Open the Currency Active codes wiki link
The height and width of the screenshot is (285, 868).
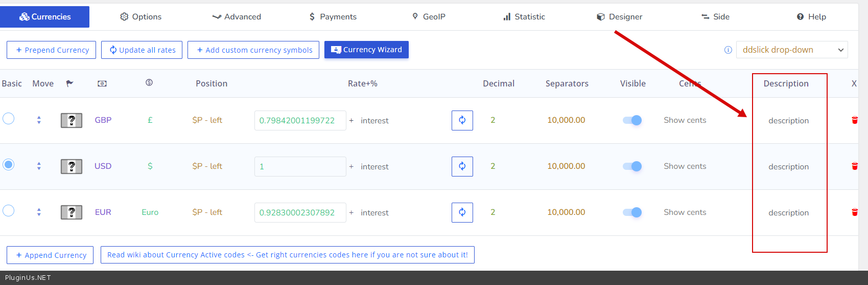click(287, 255)
